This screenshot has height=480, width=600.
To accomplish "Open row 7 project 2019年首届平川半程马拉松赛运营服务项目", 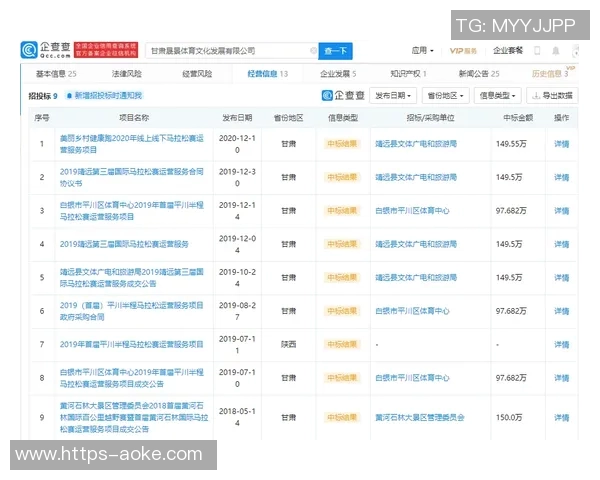I will tap(132, 344).
